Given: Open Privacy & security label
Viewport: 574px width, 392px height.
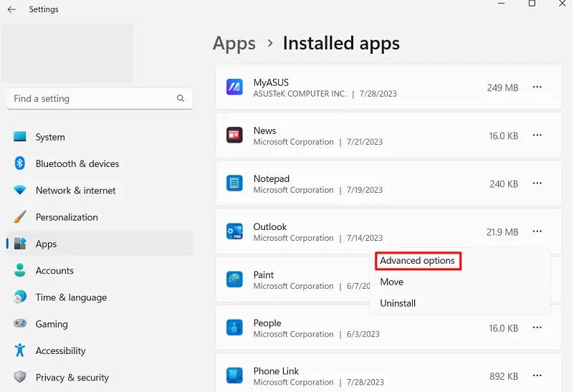Looking at the screenshot, I should point(72,378).
